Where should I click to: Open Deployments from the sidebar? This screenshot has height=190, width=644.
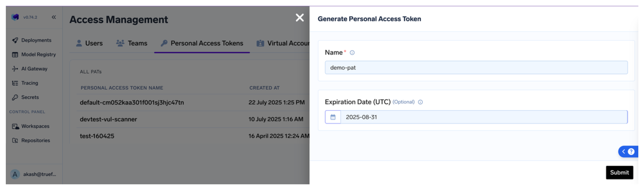point(36,40)
